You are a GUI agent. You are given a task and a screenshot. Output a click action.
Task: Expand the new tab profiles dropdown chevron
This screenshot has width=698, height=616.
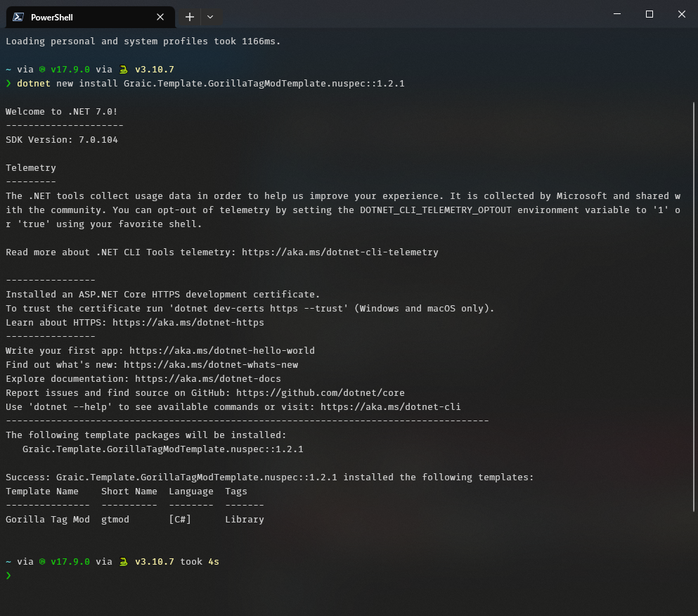tap(210, 17)
